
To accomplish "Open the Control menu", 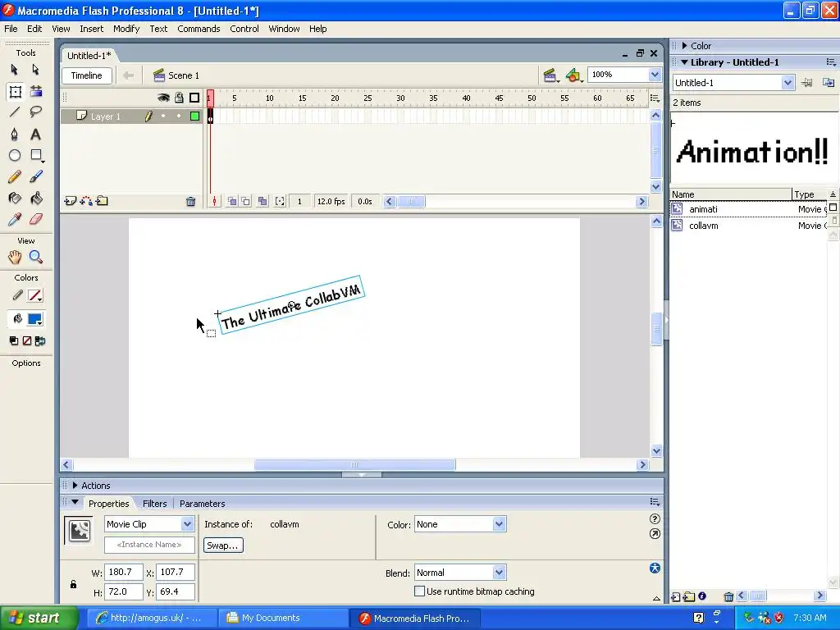I will pos(244,29).
